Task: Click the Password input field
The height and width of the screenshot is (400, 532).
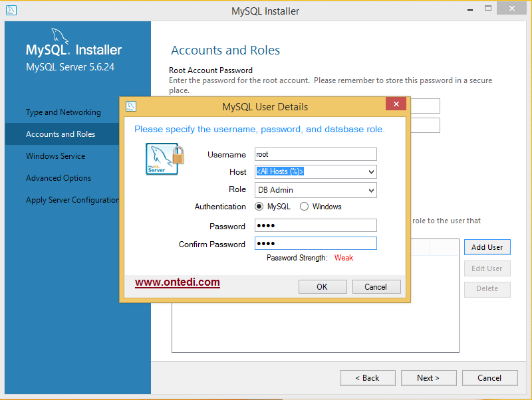Action: 315,225
